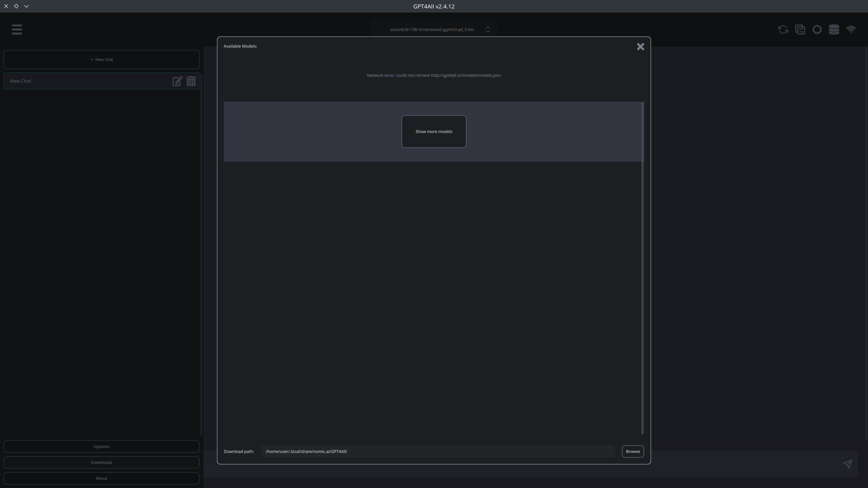Open the settings gear
Viewport: 868px width, 488px height.
[817, 29]
